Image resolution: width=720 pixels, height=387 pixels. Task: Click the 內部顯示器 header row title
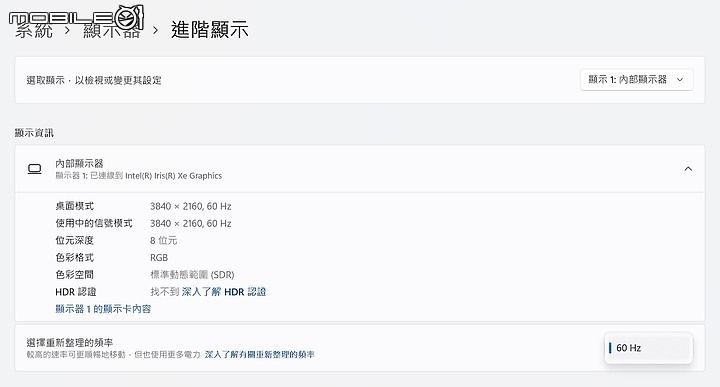pos(79,163)
